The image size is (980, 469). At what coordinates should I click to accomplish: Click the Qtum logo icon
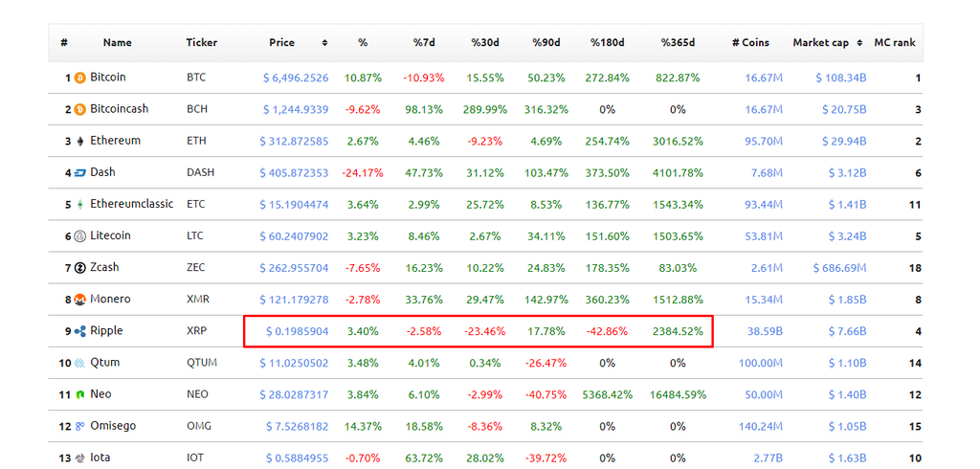(x=80, y=364)
